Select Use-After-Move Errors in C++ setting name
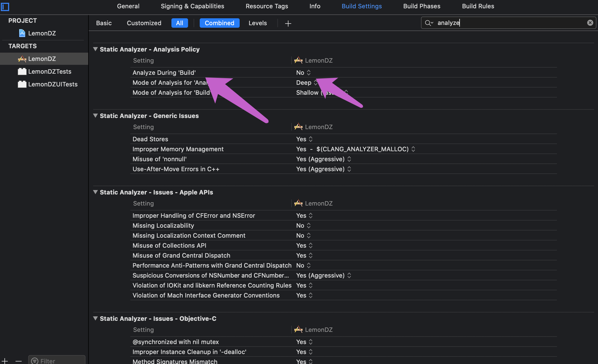598x364 pixels. [176, 169]
